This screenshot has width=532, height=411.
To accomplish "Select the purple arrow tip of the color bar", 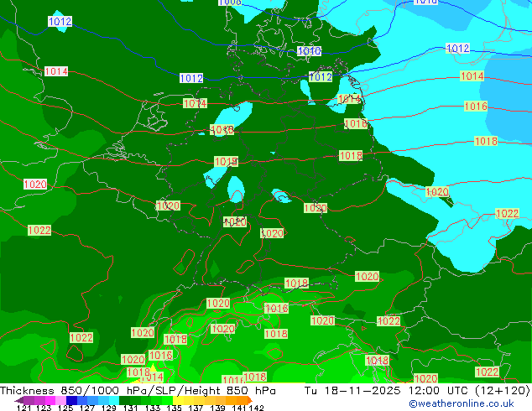I will [x=19, y=400].
